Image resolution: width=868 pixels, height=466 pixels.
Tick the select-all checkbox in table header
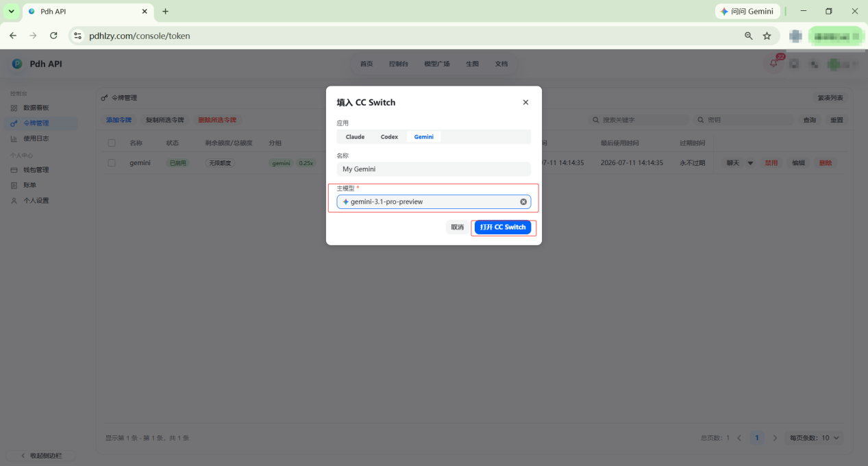pyautogui.click(x=112, y=143)
